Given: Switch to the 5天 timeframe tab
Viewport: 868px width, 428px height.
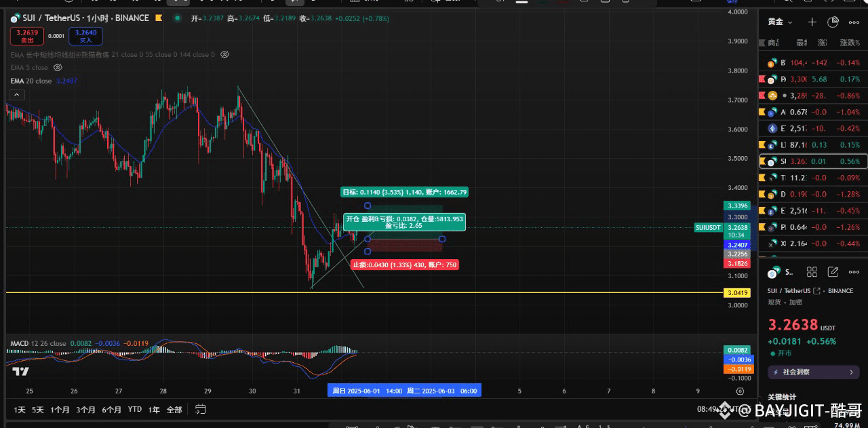Looking at the screenshot, I should tap(36, 409).
